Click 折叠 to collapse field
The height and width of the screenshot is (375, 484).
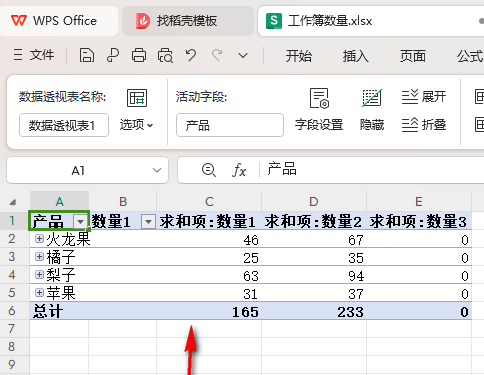coord(424,125)
